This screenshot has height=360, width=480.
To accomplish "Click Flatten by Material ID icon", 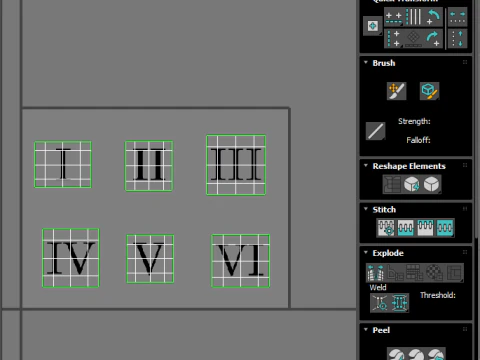I will click(434, 273).
